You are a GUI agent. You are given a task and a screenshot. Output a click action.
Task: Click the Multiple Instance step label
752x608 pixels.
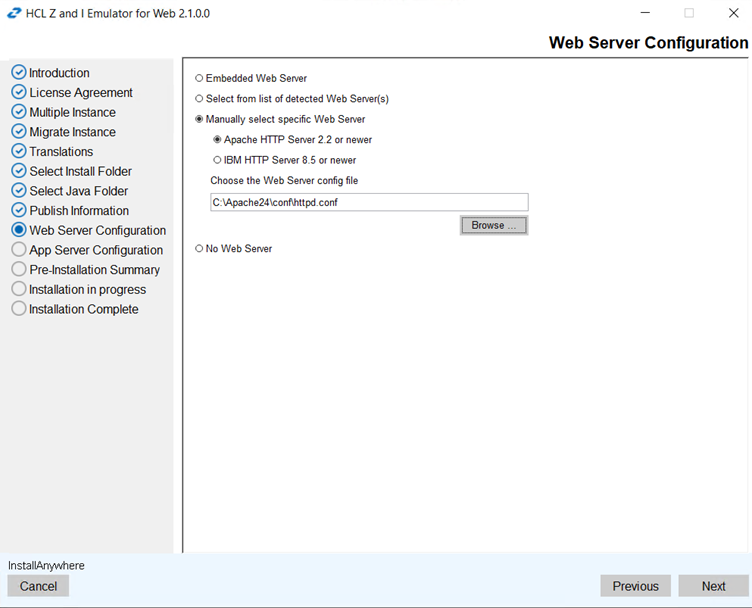pos(72,112)
